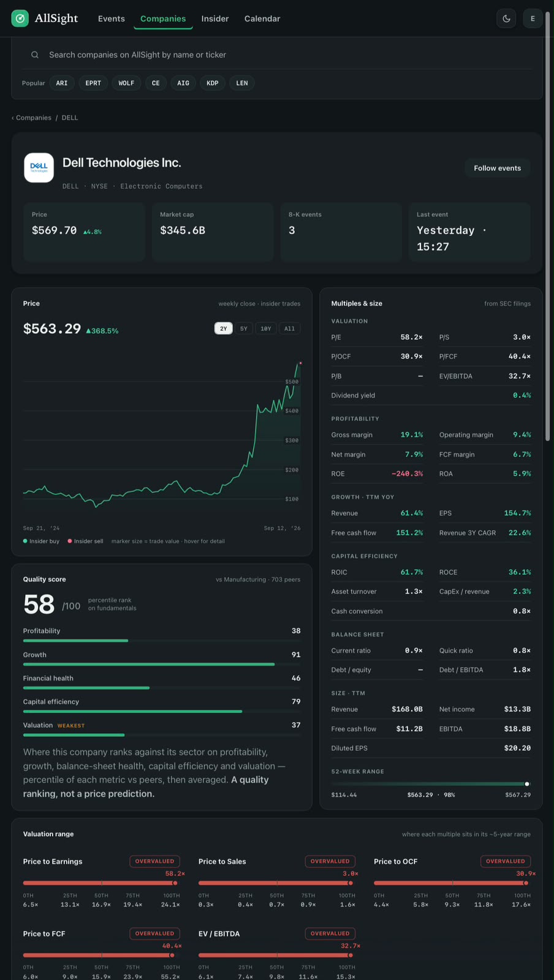This screenshot has width=554, height=980.
Task: Click the ROIC 61.7% value
Action: click(x=411, y=572)
